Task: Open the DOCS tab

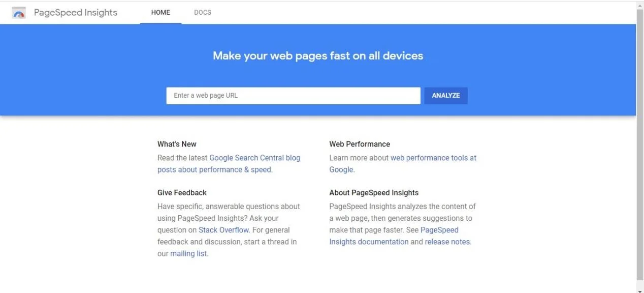Action: point(203,12)
